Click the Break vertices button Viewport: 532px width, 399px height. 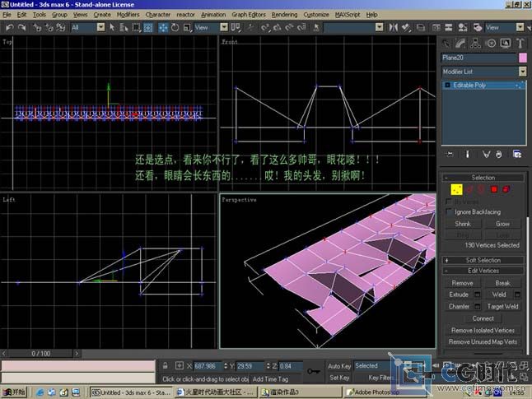(502, 283)
